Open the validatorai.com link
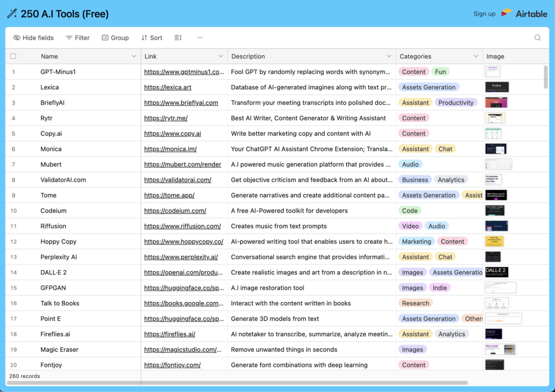The width and height of the screenshot is (555, 392). coord(178,180)
